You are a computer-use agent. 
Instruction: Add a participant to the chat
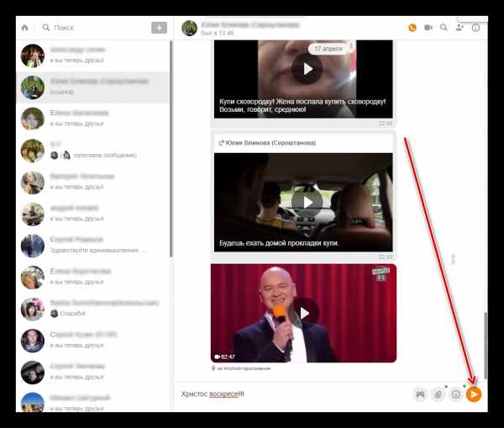pyautogui.click(x=459, y=28)
